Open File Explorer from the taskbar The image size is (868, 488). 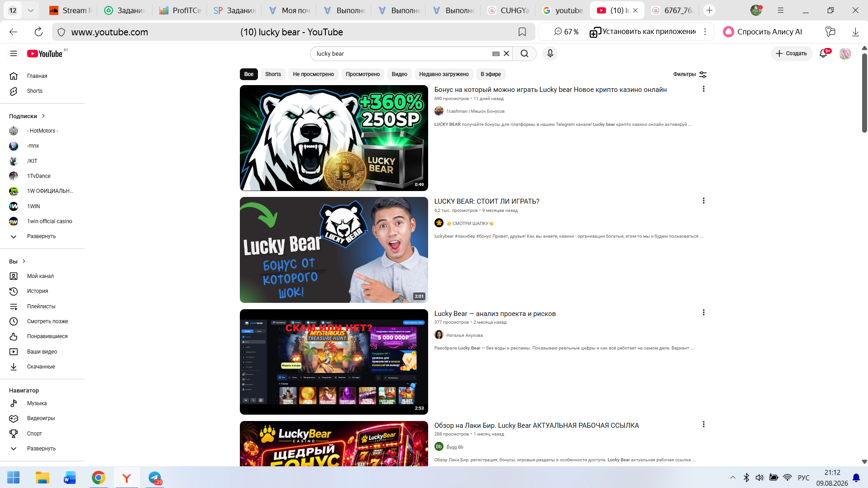(42, 478)
